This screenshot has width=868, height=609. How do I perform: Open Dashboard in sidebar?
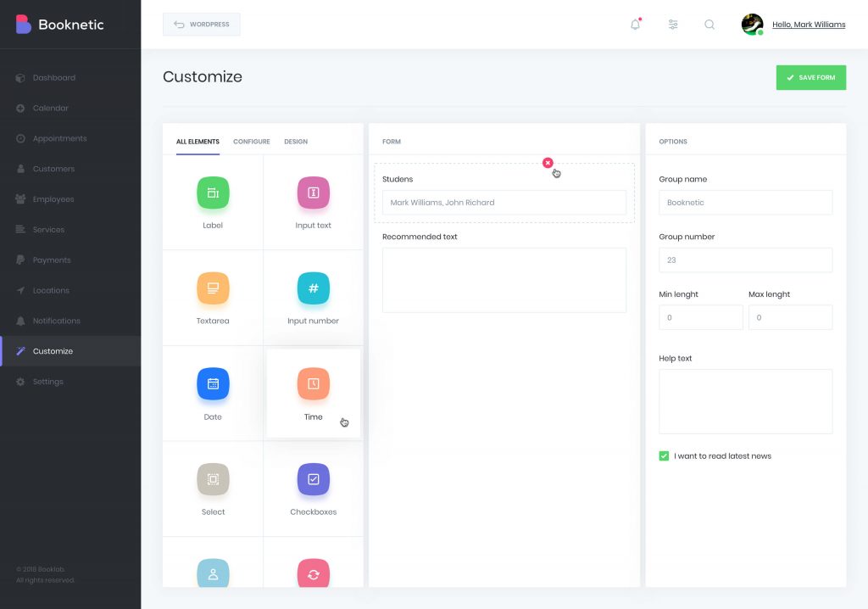tap(53, 77)
